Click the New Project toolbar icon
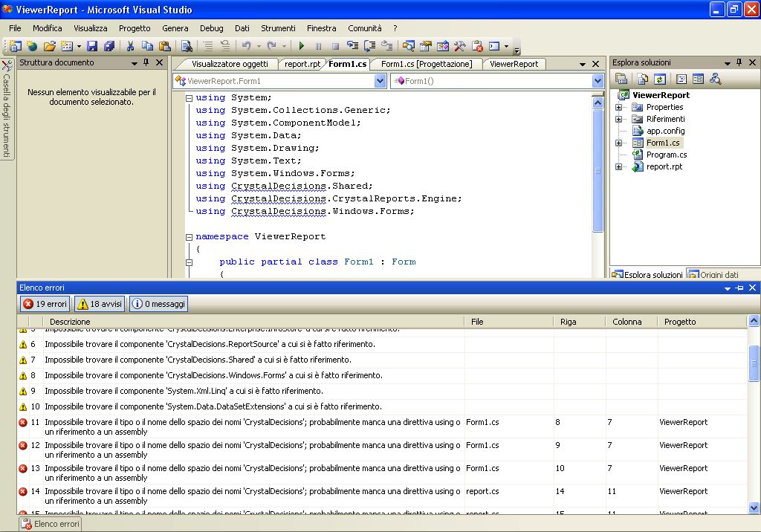Viewport: 761px width, 532px height. tap(15, 46)
